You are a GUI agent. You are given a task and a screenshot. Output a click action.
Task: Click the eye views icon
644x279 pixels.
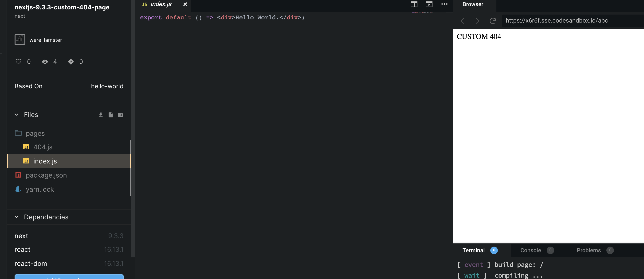click(45, 62)
